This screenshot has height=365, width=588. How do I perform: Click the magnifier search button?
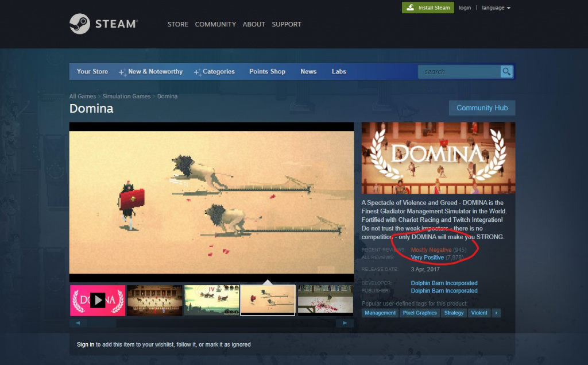506,71
